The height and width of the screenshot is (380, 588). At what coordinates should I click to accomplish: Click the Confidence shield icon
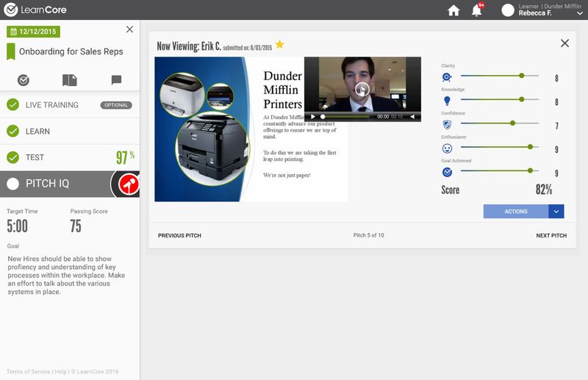pyautogui.click(x=447, y=124)
